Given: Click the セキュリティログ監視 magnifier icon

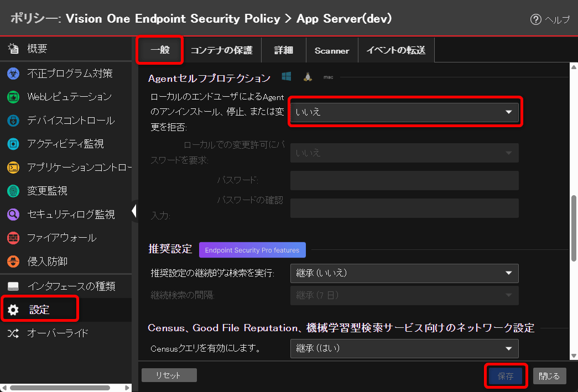Looking at the screenshot, I should tap(13, 215).
